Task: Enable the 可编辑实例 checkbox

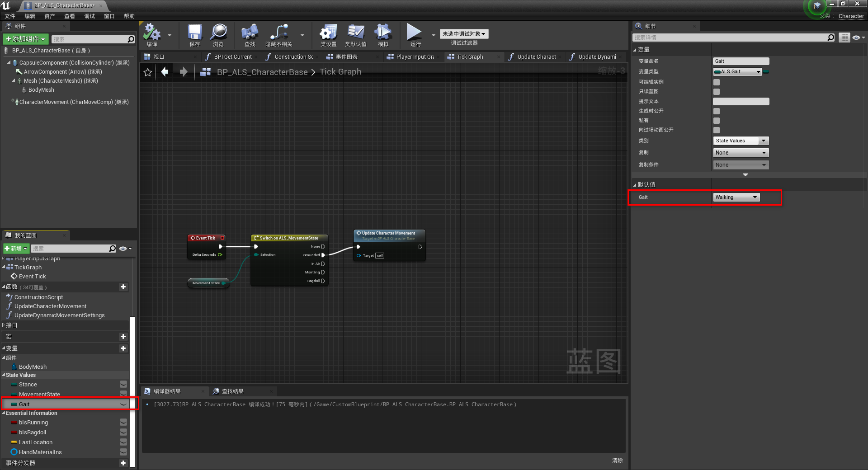Action: (716, 82)
